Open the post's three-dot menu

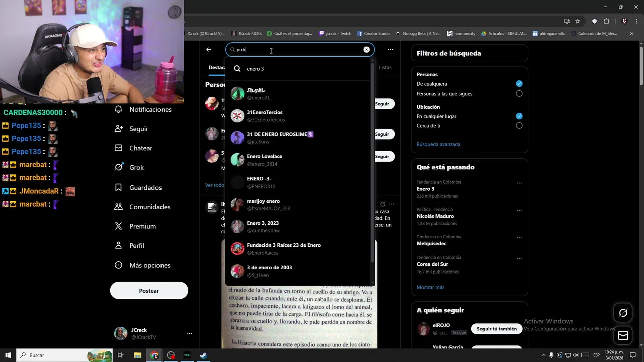392,204
